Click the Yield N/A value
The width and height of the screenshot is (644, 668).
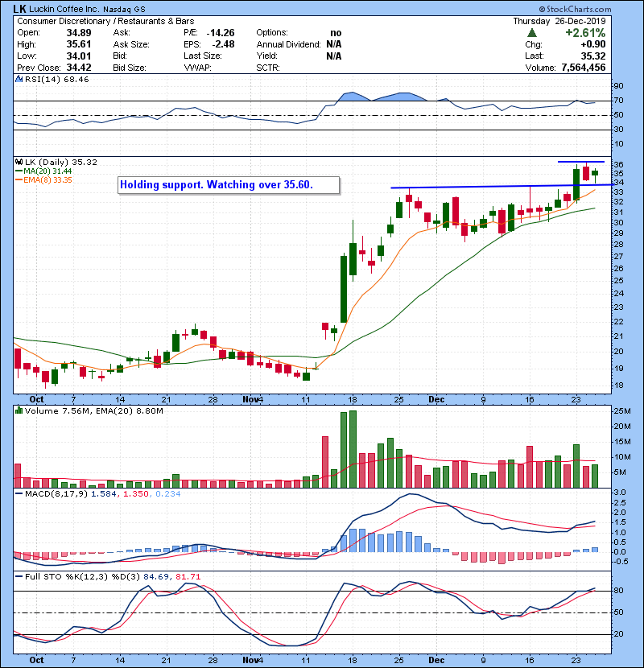pos(334,56)
